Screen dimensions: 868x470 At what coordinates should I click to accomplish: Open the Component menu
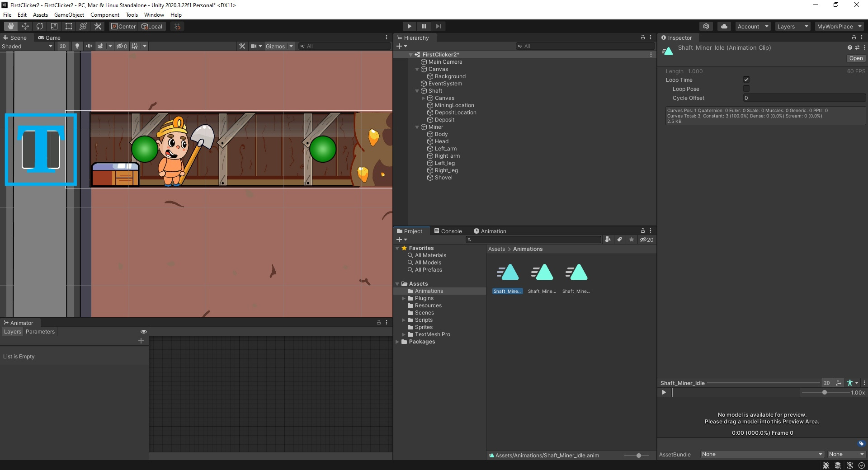(x=105, y=14)
